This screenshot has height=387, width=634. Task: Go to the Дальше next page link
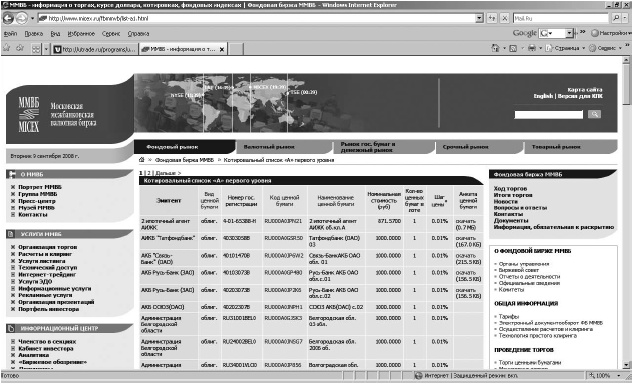coord(167,173)
